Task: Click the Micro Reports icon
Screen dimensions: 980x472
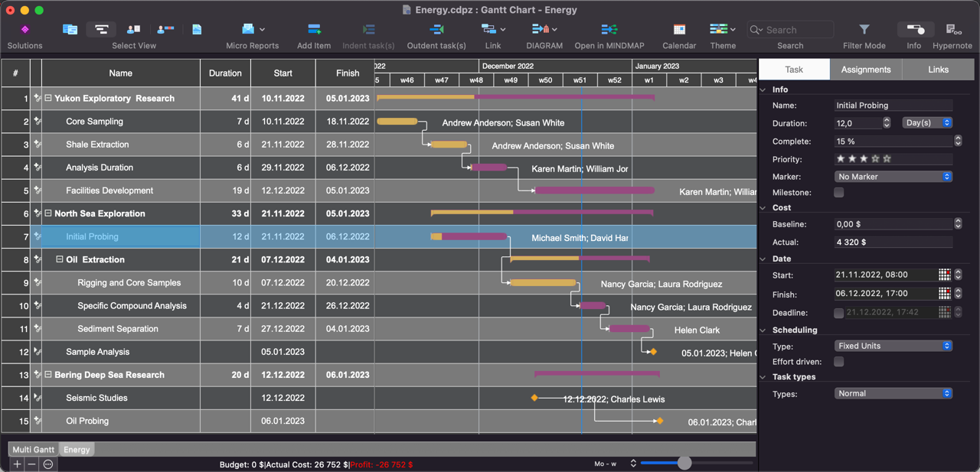Action: [248, 30]
